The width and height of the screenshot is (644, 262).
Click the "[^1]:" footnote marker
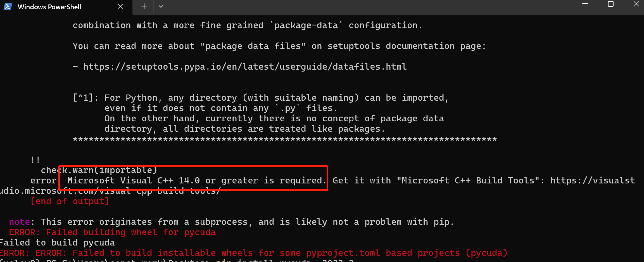click(85, 98)
